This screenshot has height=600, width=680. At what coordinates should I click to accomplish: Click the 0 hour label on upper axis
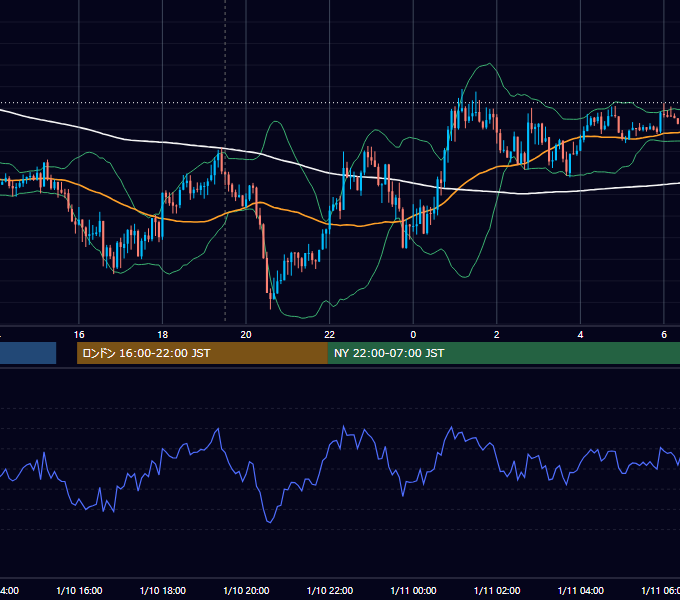coord(413,335)
